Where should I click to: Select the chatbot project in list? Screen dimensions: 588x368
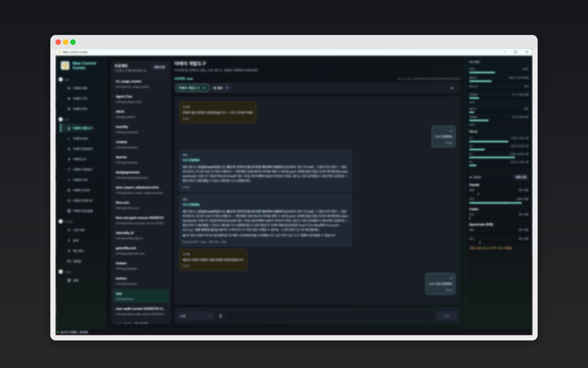(141, 144)
